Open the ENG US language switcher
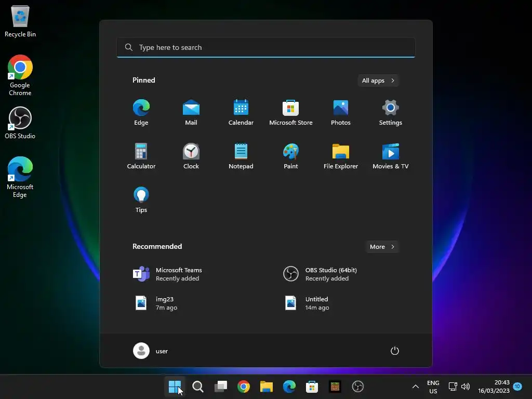The image size is (532, 399). pyautogui.click(x=433, y=387)
